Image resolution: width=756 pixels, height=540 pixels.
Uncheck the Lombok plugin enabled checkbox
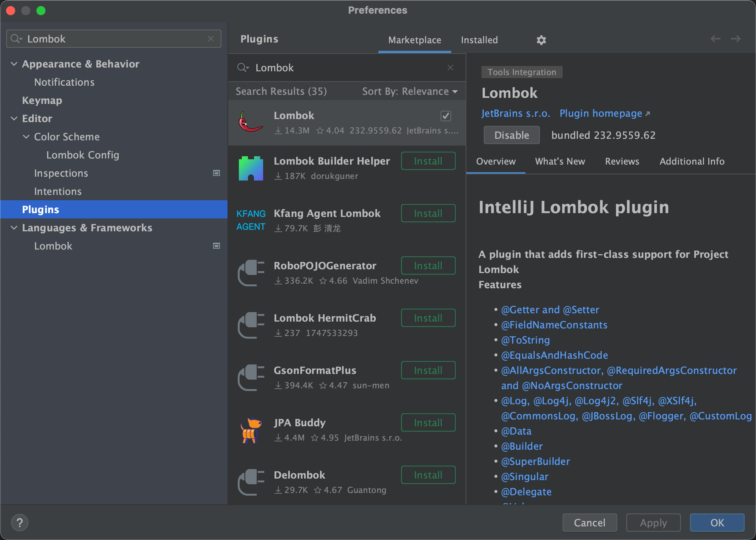[x=446, y=116]
